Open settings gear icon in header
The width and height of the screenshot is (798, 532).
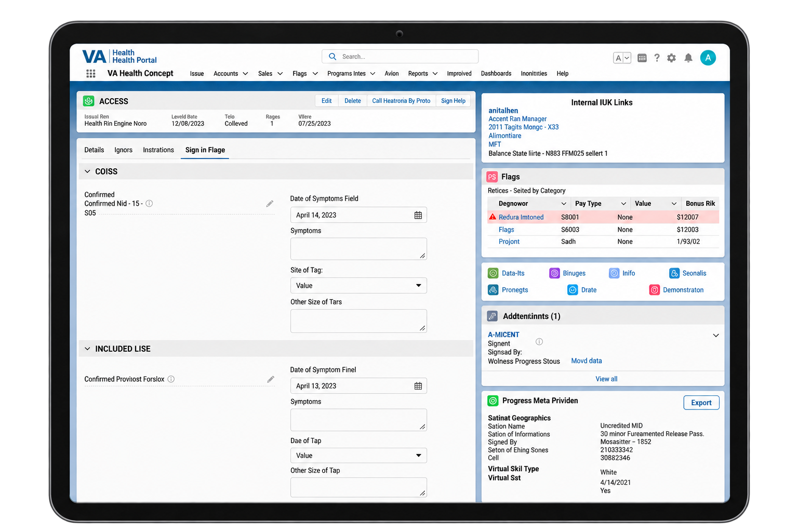point(672,58)
